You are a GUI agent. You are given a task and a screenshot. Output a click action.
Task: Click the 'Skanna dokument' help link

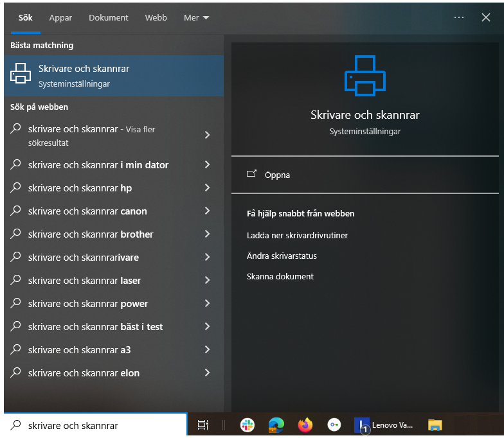[280, 276]
